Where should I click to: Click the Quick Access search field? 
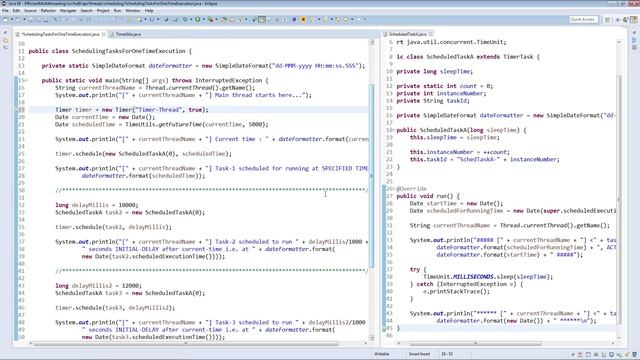[x=584, y=20]
